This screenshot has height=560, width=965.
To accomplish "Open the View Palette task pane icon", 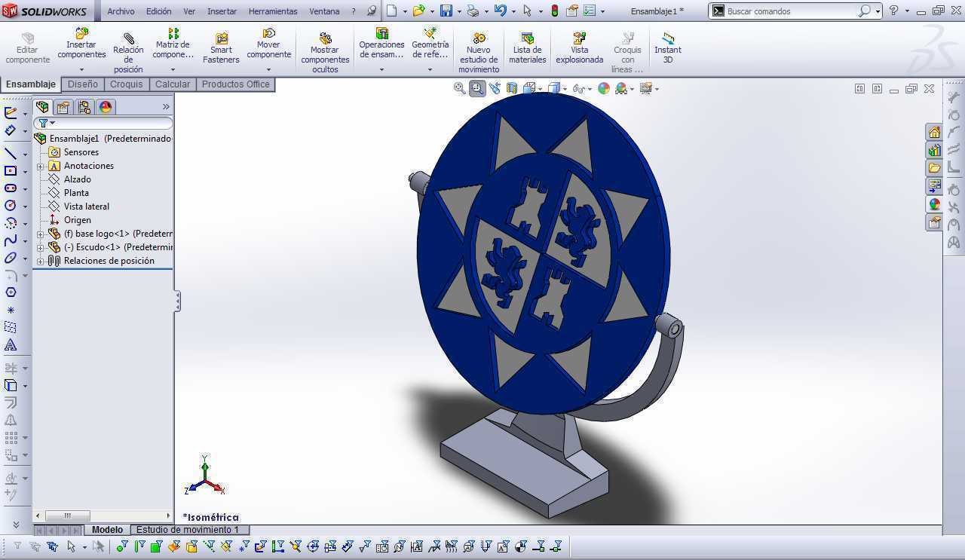I will click(934, 186).
